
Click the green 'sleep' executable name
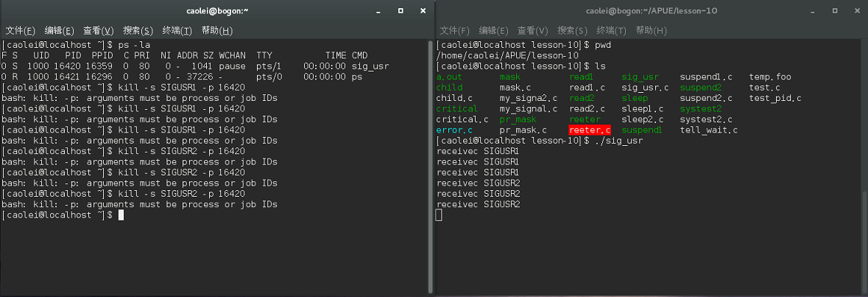pos(635,98)
